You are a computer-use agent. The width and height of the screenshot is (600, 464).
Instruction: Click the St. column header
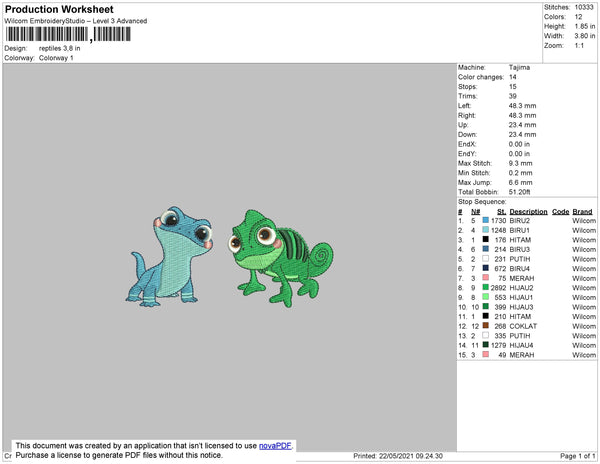502,212
